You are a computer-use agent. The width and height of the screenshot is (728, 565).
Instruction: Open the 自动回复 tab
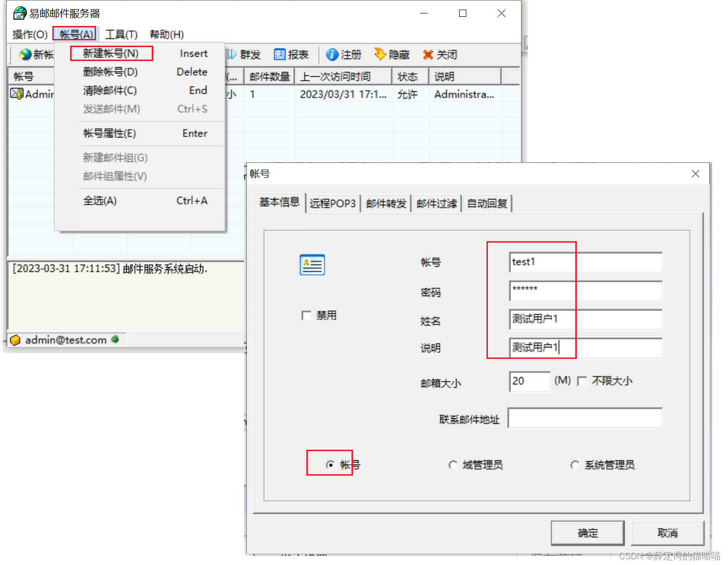[x=486, y=203]
